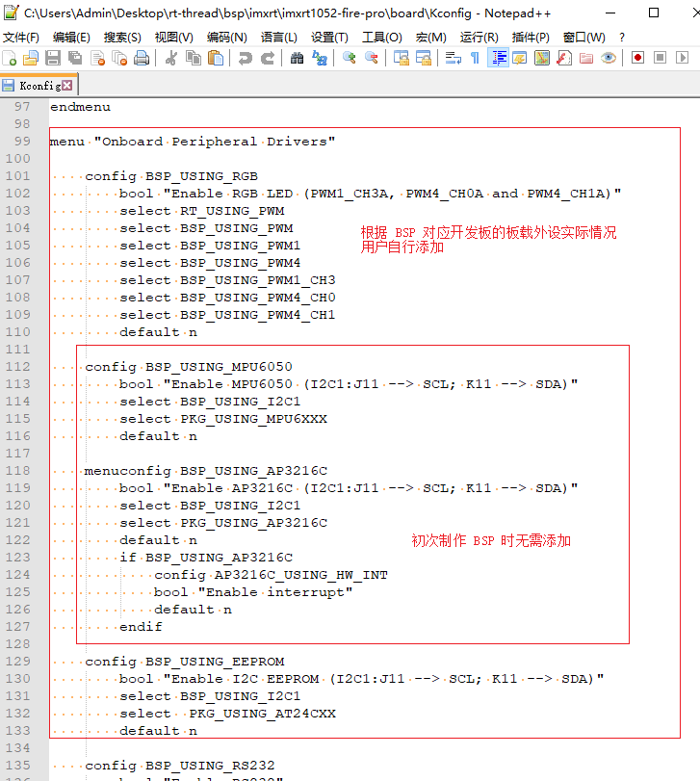Screen dimensions: 700x781
Task: Toggle word wrap in toolbar
Action: coord(453,58)
